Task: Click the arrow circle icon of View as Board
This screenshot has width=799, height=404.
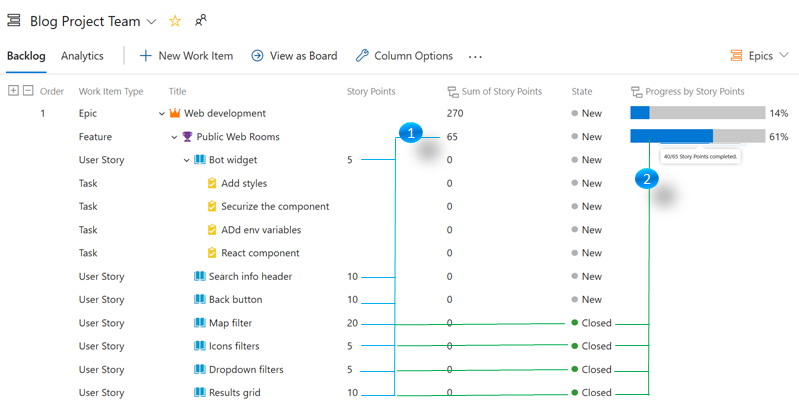Action: pos(257,56)
